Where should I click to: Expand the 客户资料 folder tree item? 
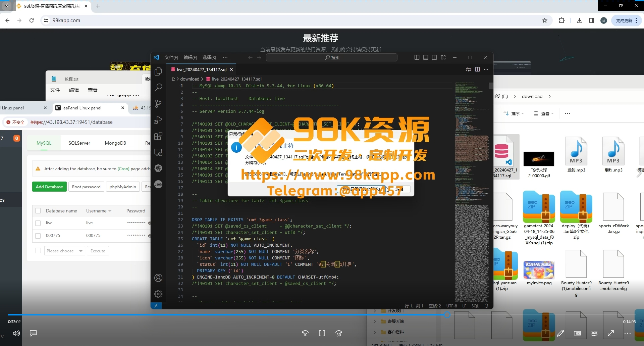click(375, 332)
